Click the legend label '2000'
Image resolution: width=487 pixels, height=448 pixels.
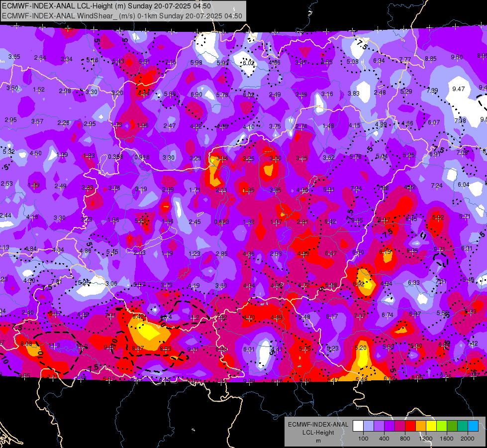click(x=468, y=439)
